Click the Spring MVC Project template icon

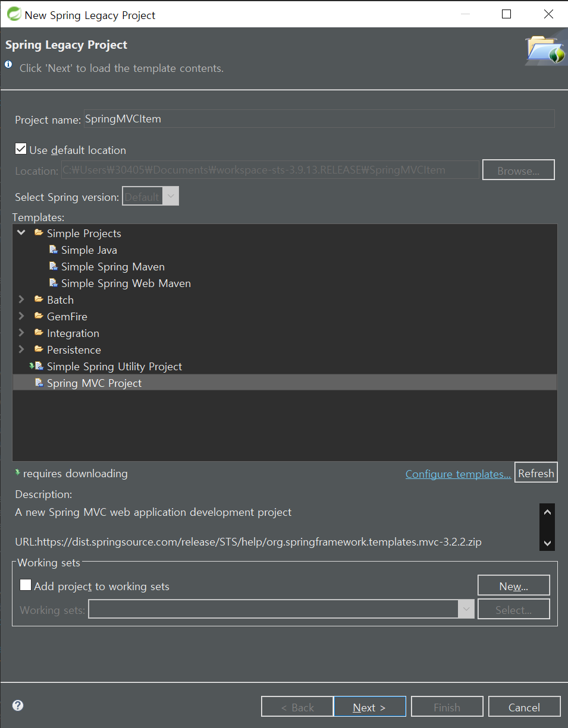pyautogui.click(x=39, y=383)
